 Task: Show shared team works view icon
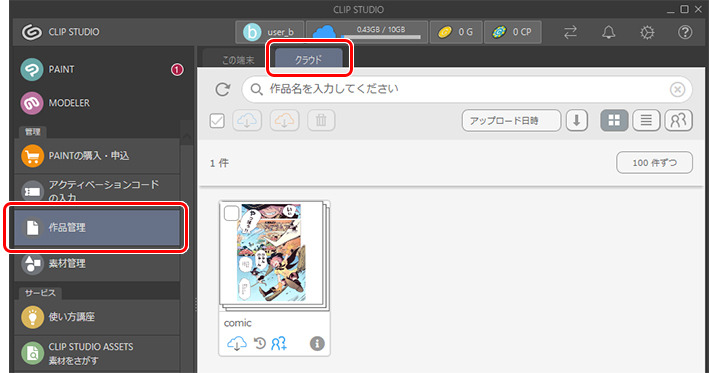pos(678,121)
